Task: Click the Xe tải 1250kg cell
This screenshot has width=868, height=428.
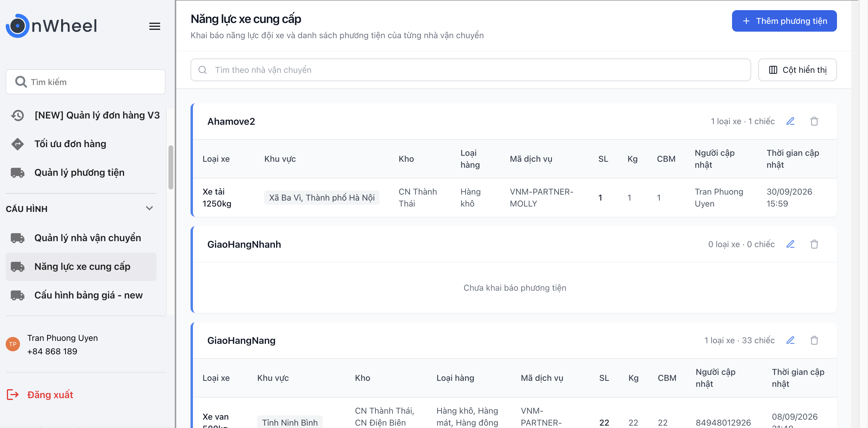Action: pyautogui.click(x=217, y=198)
